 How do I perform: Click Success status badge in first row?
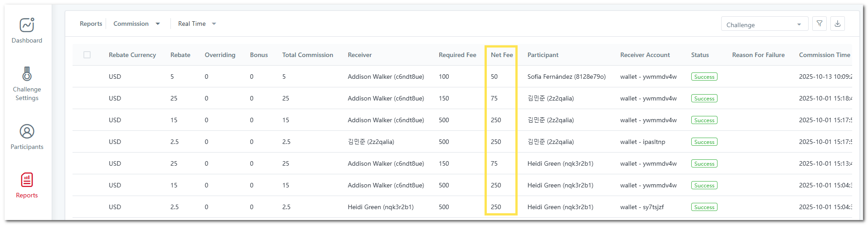[x=704, y=77]
